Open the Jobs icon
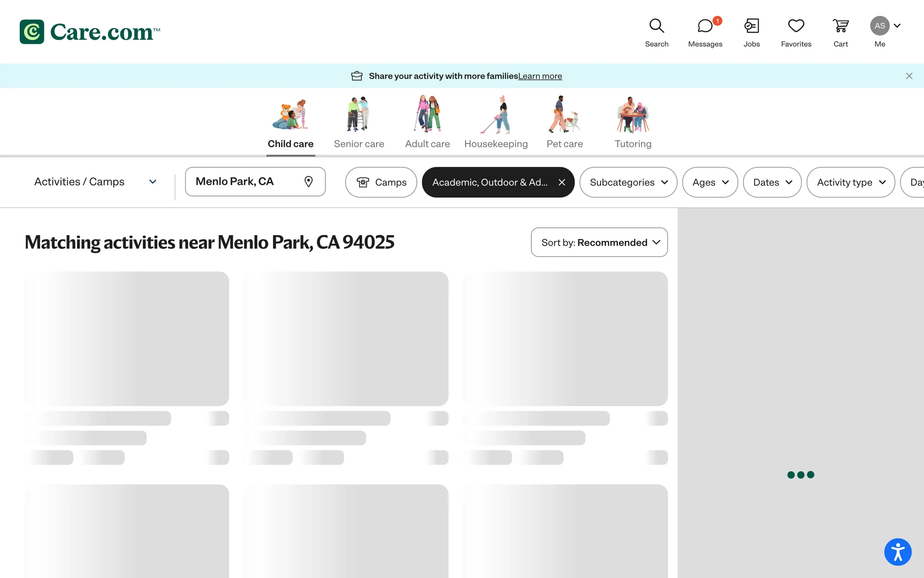This screenshot has width=924, height=578. point(751,26)
